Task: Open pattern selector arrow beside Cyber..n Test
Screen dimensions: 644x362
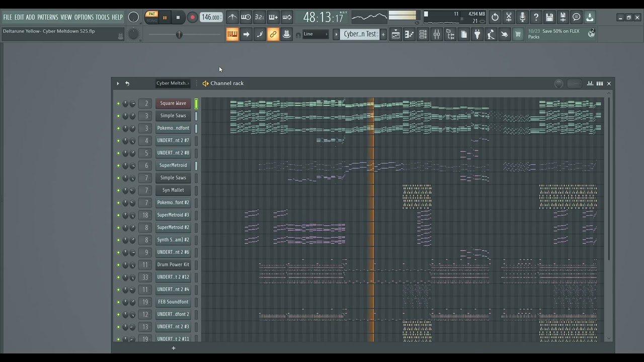Action: 336,34
